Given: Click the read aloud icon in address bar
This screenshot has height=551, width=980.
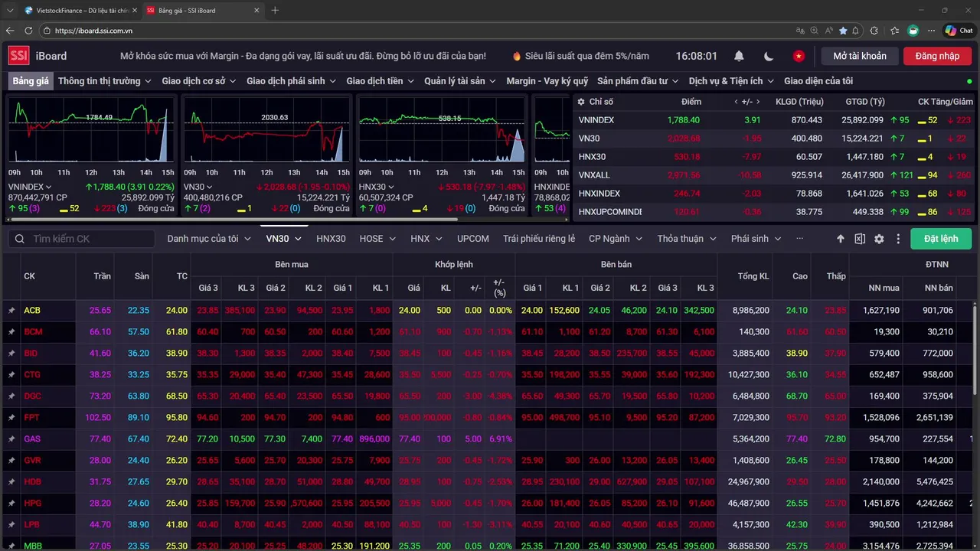Looking at the screenshot, I should click(x=829, y=31).
